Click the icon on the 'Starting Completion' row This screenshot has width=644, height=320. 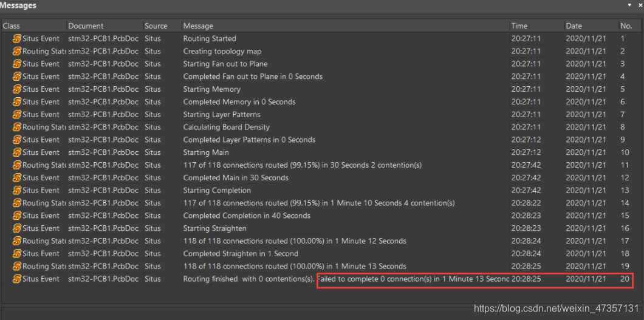(17, 190)
